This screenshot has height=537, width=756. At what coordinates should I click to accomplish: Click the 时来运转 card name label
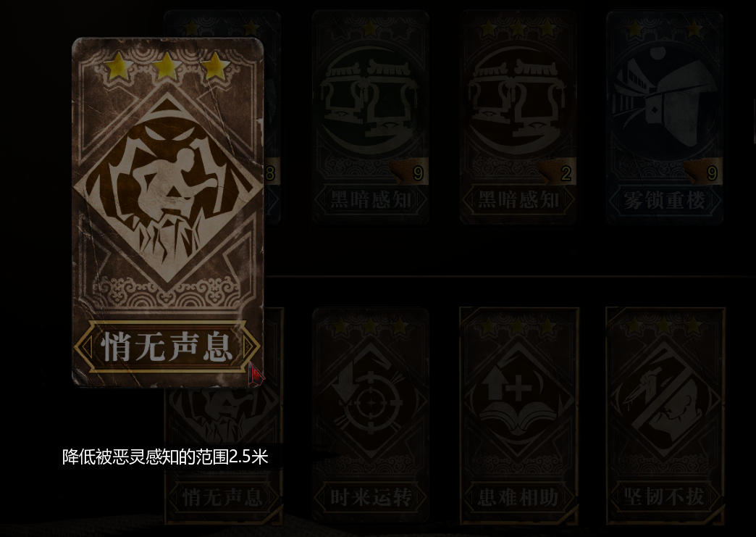(370, 497)
